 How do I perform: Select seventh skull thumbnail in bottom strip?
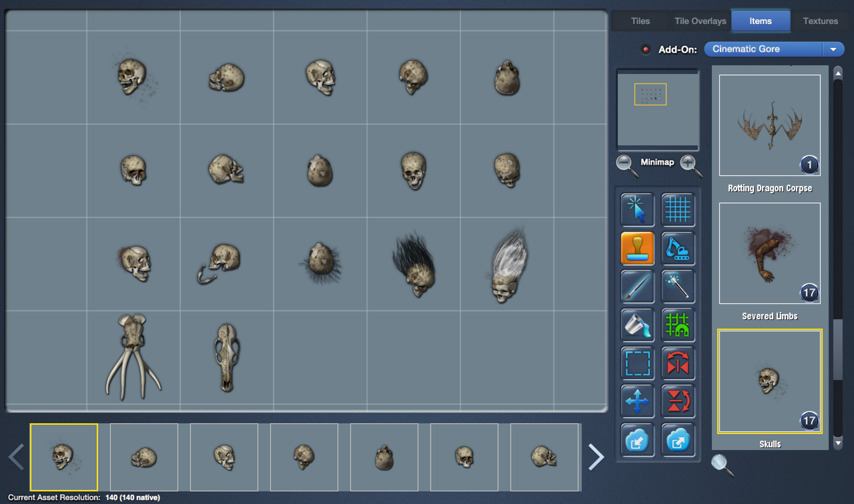click(x=544, y=457)
